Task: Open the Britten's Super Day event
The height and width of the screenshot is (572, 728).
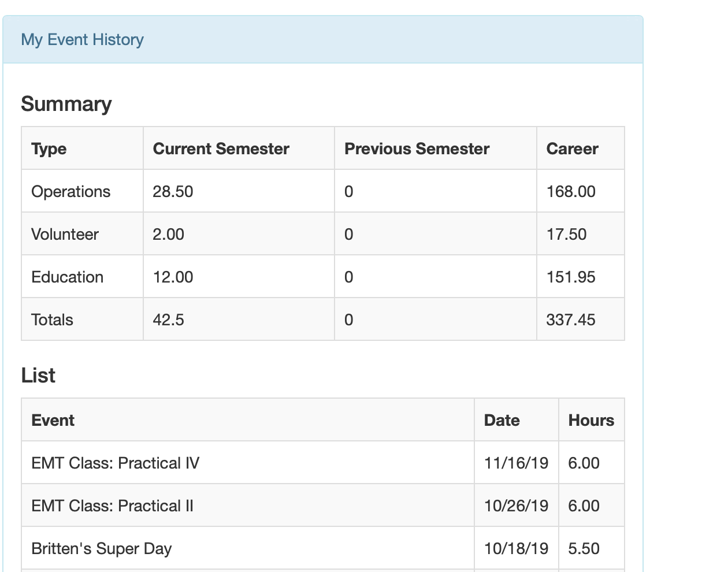Action: [102, 549]
